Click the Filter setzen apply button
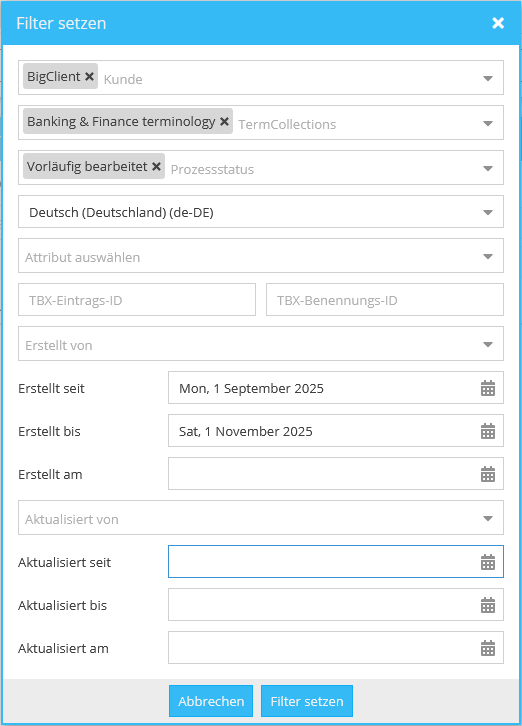The height and width of the screenshot is (726, 522). [307, 701]
